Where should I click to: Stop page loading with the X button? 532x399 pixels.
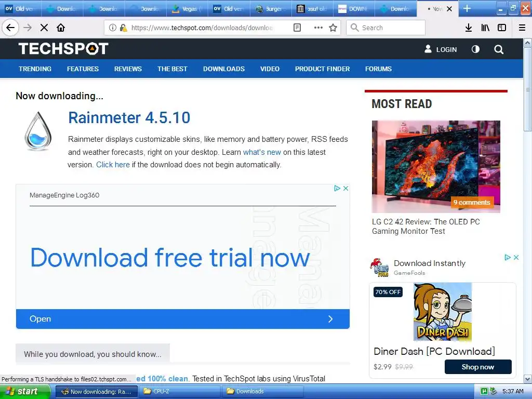[44, 28]
